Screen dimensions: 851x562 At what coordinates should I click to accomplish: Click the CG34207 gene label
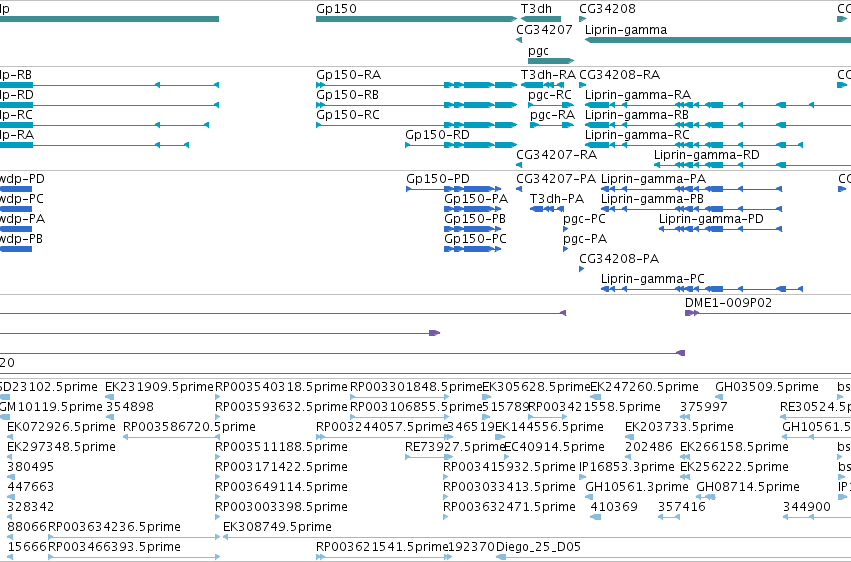(544, 30)
